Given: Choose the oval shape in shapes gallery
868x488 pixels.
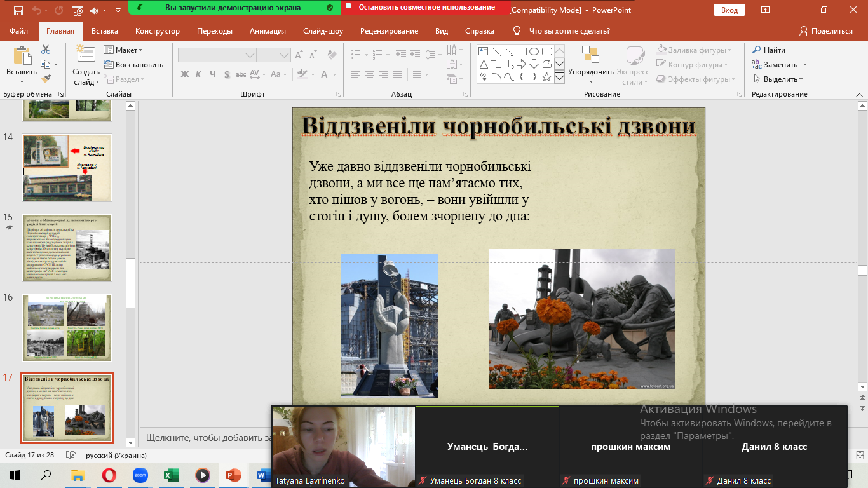Looking at the screenshot, I should (534, 51).
